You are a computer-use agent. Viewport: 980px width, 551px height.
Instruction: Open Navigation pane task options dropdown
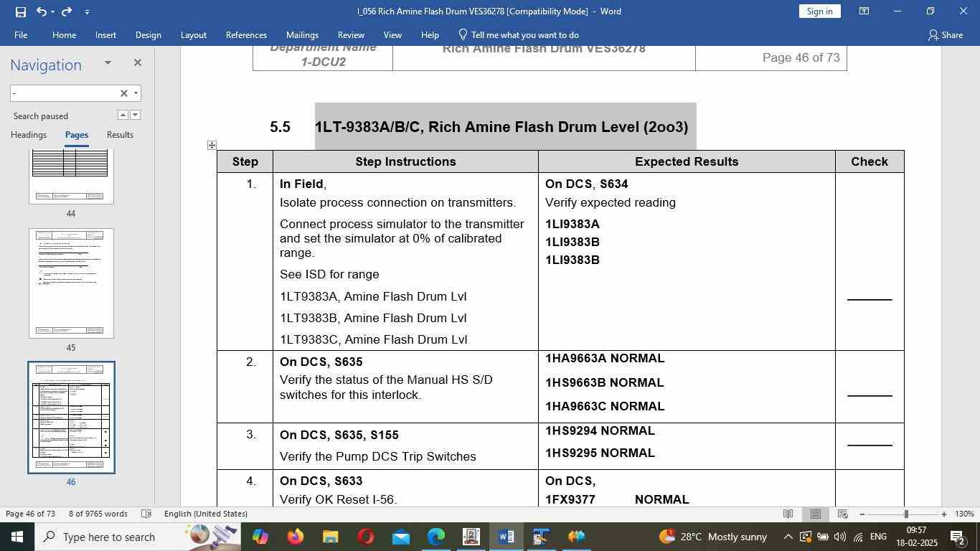(108, 62)
